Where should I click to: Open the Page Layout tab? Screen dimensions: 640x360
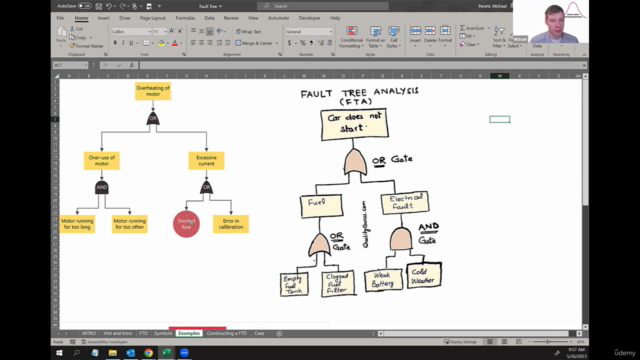pyautogui.click(x=153, y=18)
